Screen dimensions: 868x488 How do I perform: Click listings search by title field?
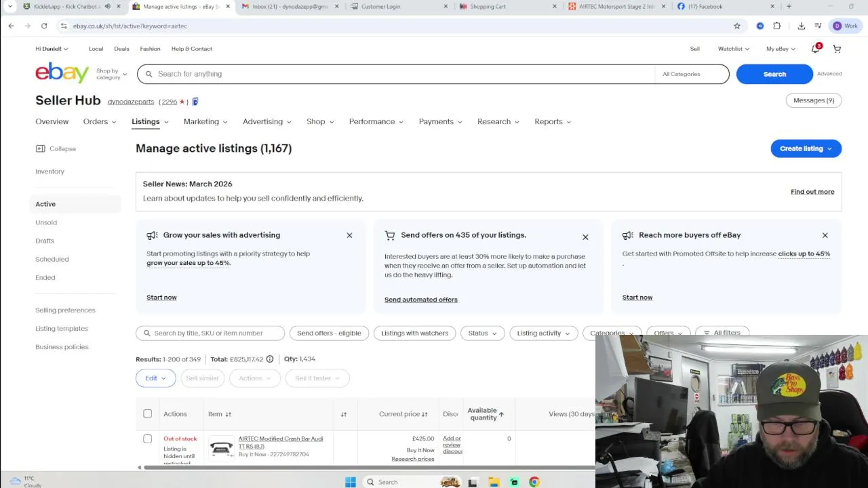point(210,333)
